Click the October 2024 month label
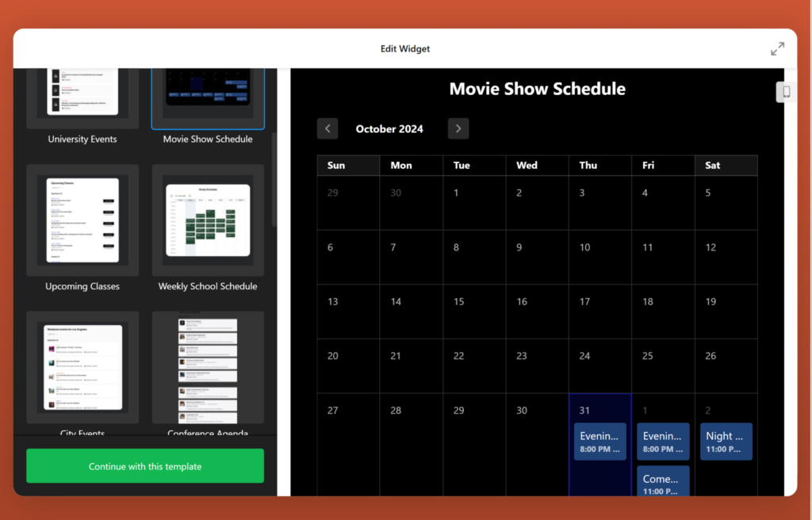This screenshot has height=520, width=812. point(389,129)
